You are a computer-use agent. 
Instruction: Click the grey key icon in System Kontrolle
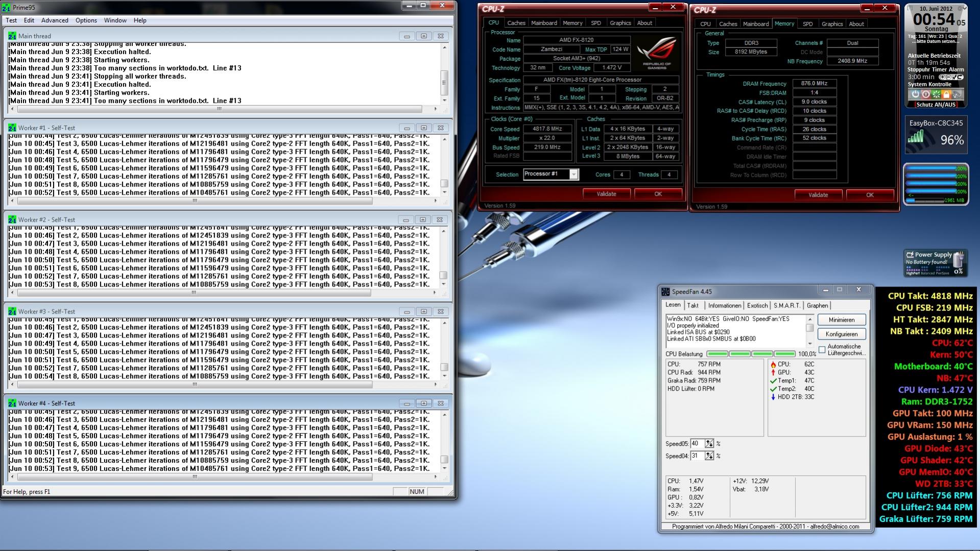tap(957, 94)
